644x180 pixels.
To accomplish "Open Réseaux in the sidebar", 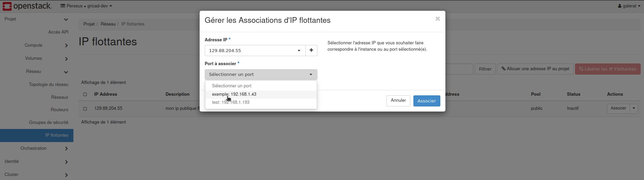I will (60, 97).
